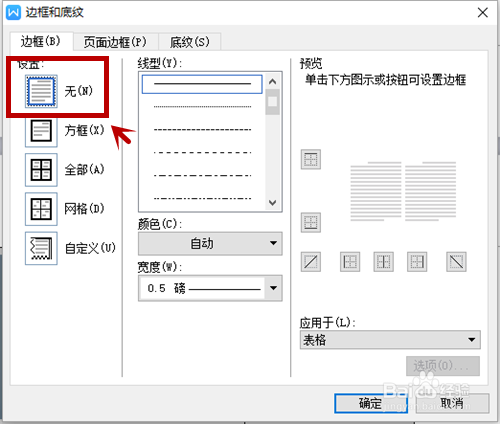This screenshot has width=500, height=424.
Task: Choose the 方框(X) box border icon
Action: (41, 130)
